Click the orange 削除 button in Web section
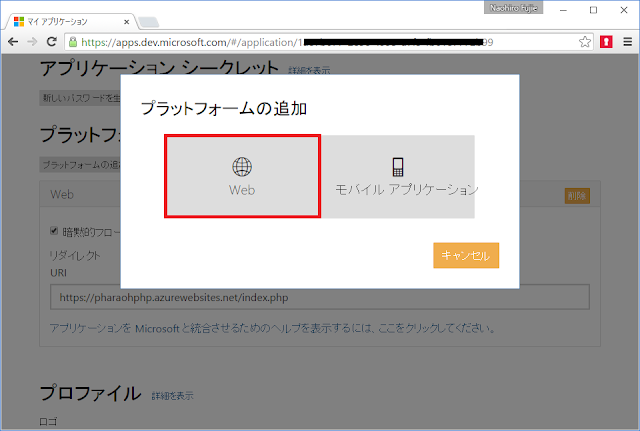Viewport: 640px width, 431px height. pyautogui.click(x=577, y=196)
